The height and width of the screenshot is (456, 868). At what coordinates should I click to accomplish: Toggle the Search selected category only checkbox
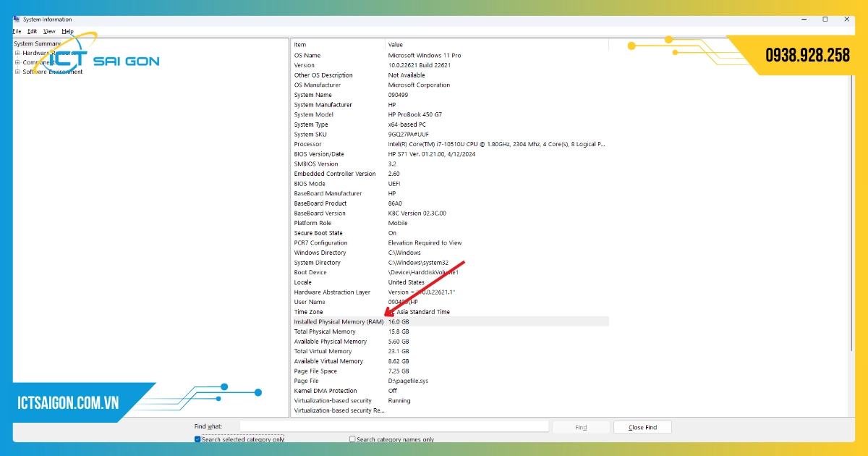(197, 439)
